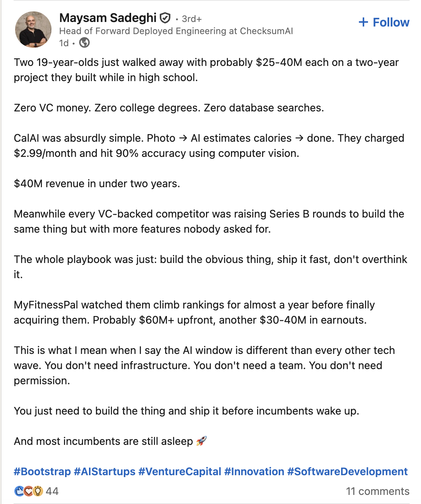The width and height of the screenshot is (421, 504).
Task: Click Maysam Sadeghi's profile photo
Action: tap(33, 30)
